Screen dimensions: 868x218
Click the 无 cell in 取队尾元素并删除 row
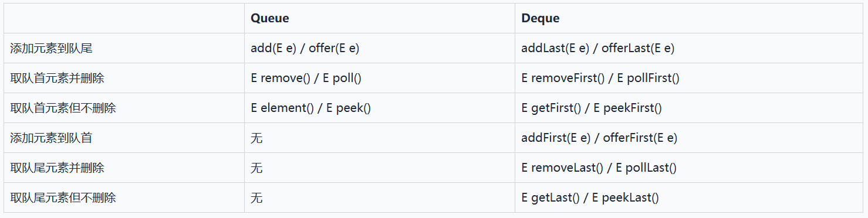(380, 168)
